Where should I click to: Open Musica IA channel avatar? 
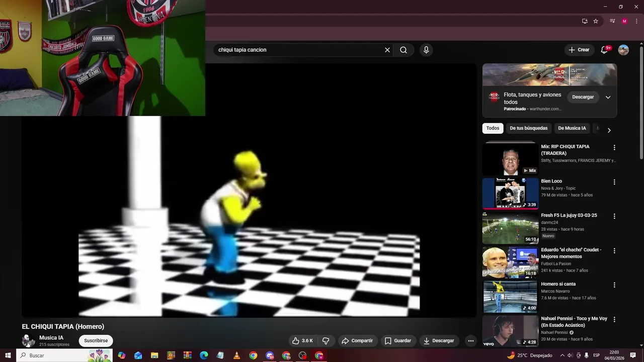pyautogui.click(x=29, y=340)
